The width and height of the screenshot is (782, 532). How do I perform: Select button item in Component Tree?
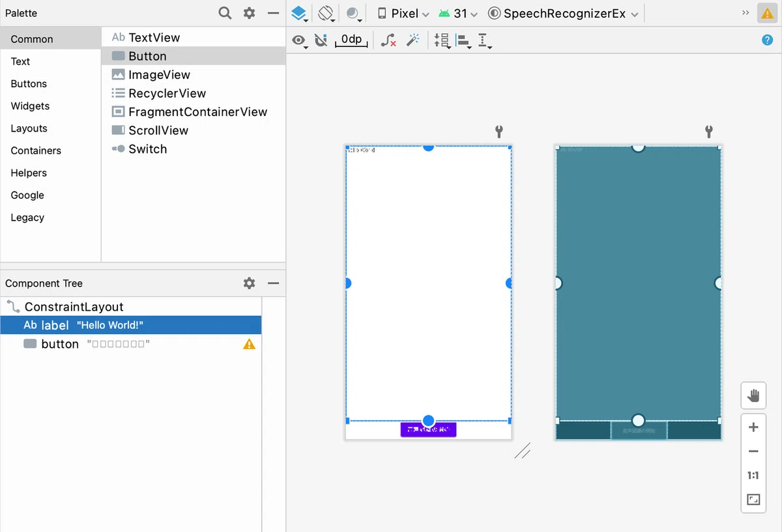coord(131,344)
